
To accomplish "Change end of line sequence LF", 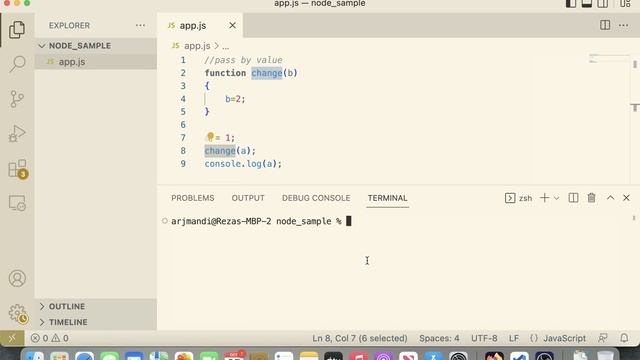I will click(x=513, y=338).
